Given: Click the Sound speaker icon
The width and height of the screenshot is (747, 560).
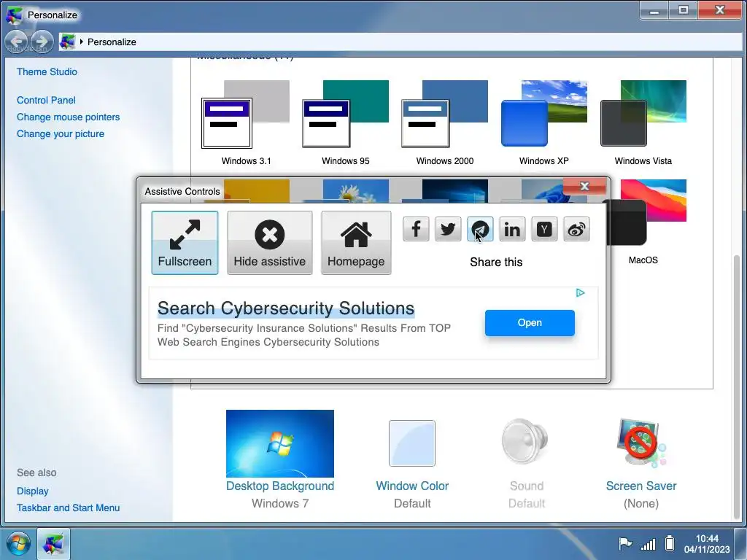Looking at the screenshot, I should coord(526,441).
